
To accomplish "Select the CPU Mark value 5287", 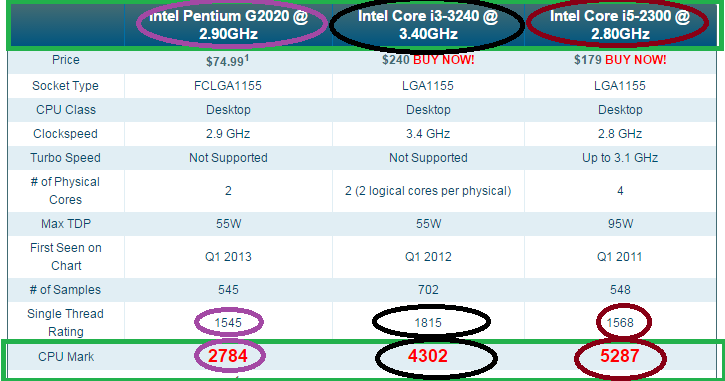I will tap(620, 356).
